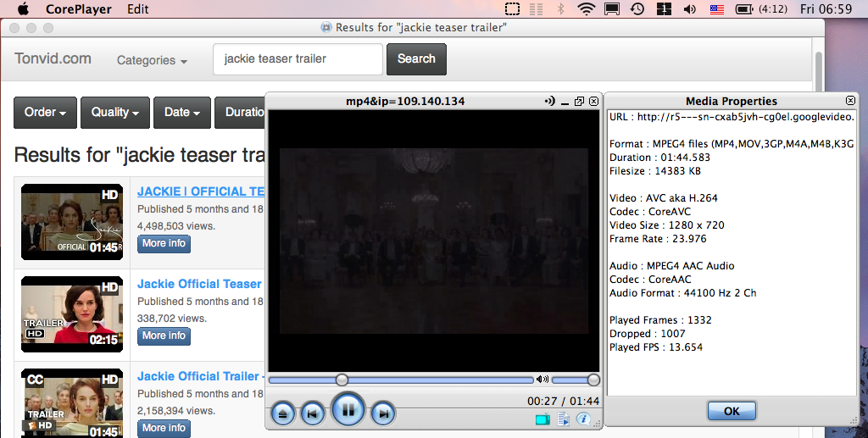Click the Search button
The image size is (868, 438).
coord(416,59)
